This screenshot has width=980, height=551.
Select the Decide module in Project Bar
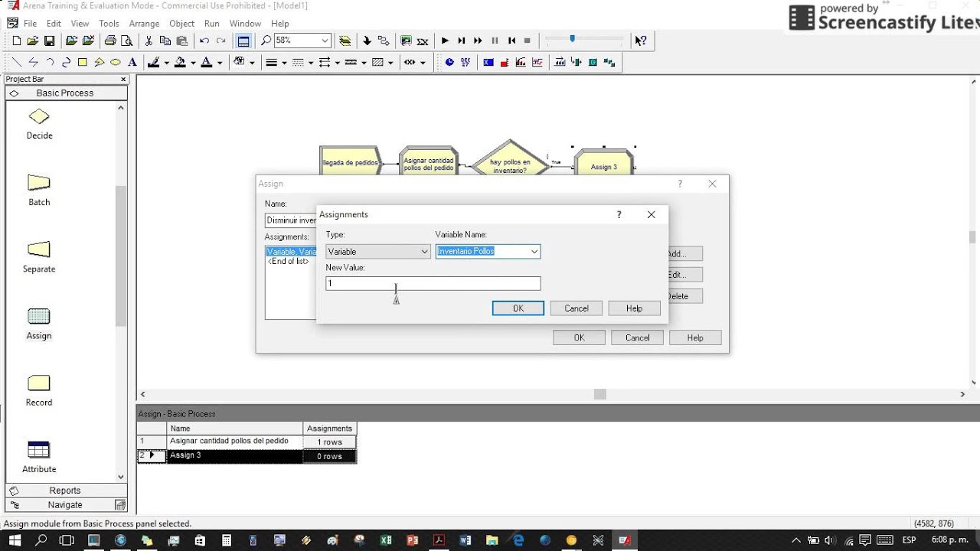(39, 125)
